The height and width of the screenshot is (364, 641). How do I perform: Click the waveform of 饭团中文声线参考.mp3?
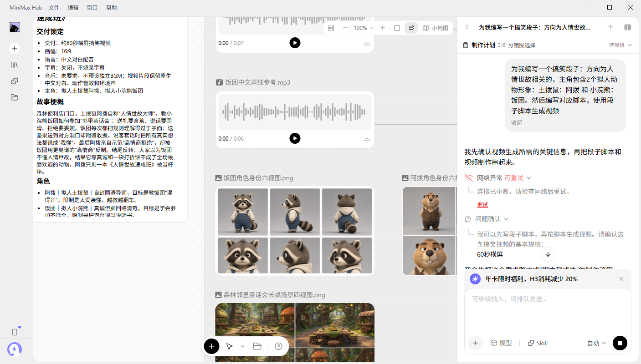(x=295, y=112)
